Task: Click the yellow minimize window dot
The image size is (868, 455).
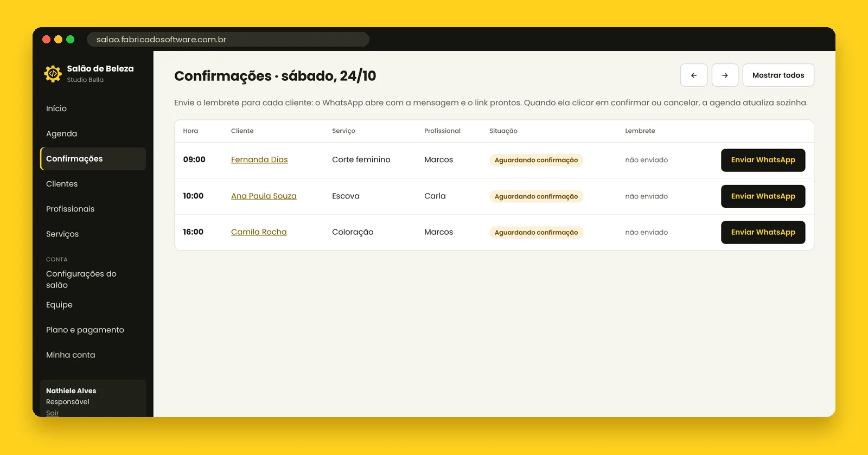Action: coord(59,40)
